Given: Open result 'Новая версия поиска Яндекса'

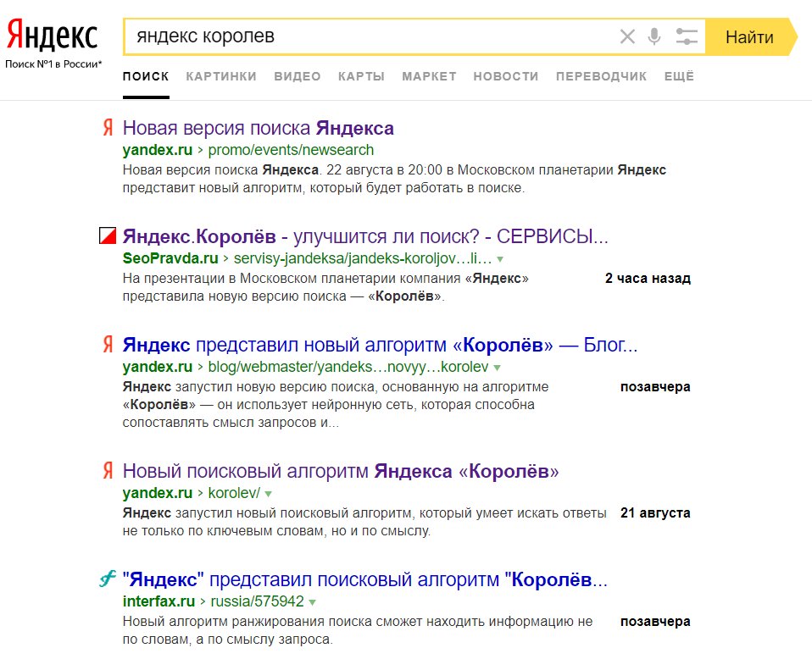Looking at the screenshot, I should click(258, 128).
